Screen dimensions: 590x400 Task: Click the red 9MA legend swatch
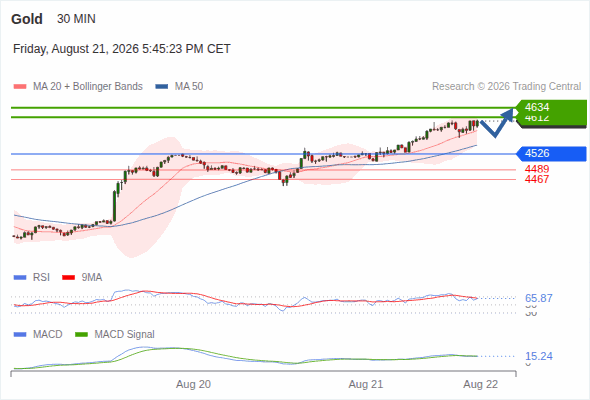(68, 278)
